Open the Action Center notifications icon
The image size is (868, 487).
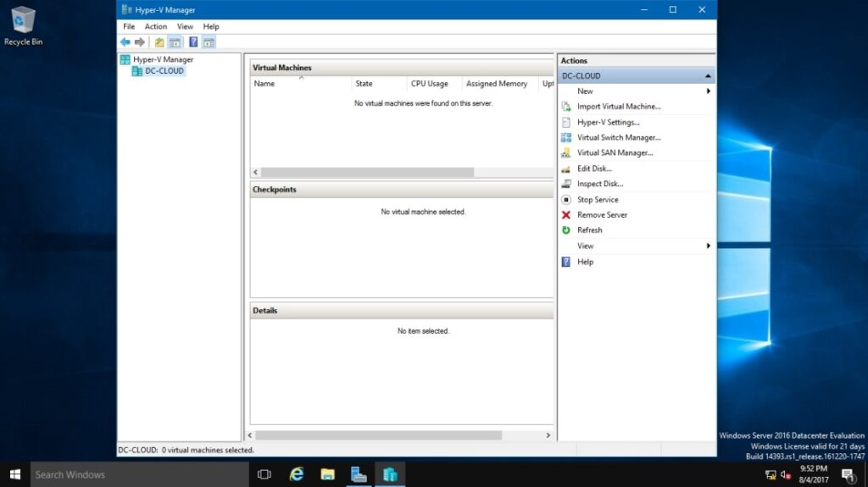pos(848,474)
